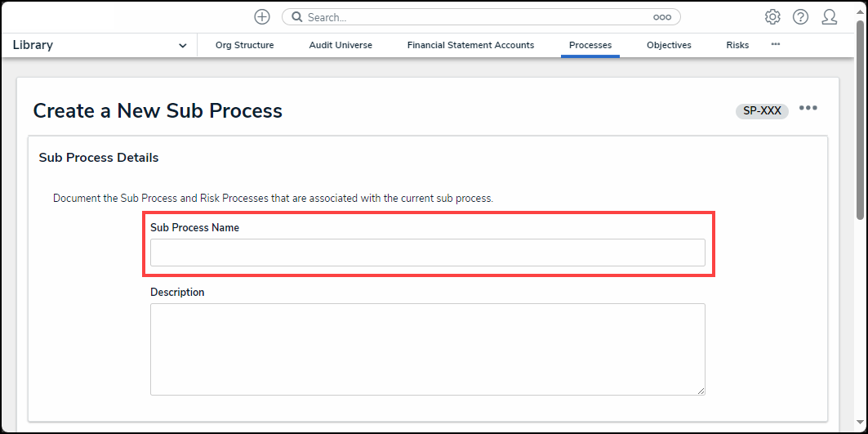Open the sub process actions ellipsis menu

(808, 109)
